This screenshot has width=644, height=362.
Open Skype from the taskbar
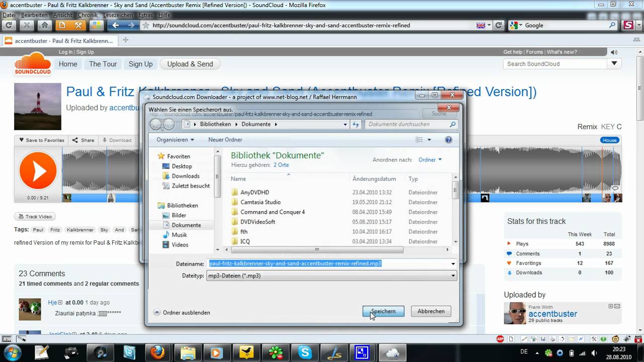[305, 353]
